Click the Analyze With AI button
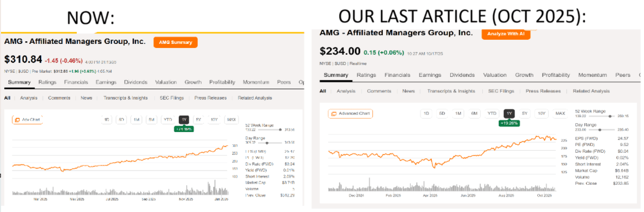Viewport: 644px width, 212px height. tap(505, 34)
